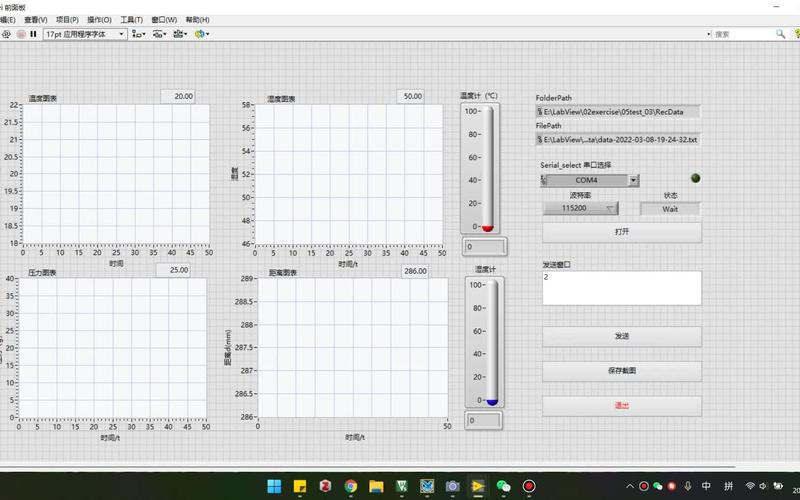Click the 58 Y-axis maximum on the humidity chart
This screenshot has width=800, height=500.
click(246, 105)
